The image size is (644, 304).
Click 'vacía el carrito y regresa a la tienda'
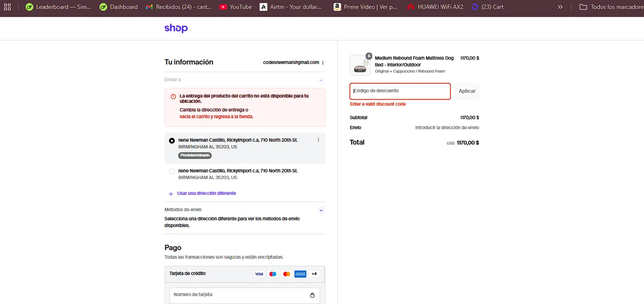216,116
